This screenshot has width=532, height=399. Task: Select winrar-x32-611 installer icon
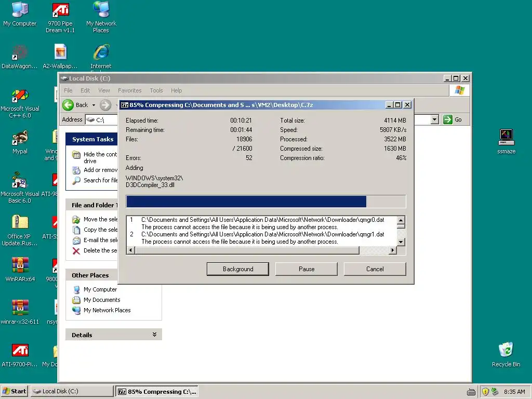(x=20, y=312)
